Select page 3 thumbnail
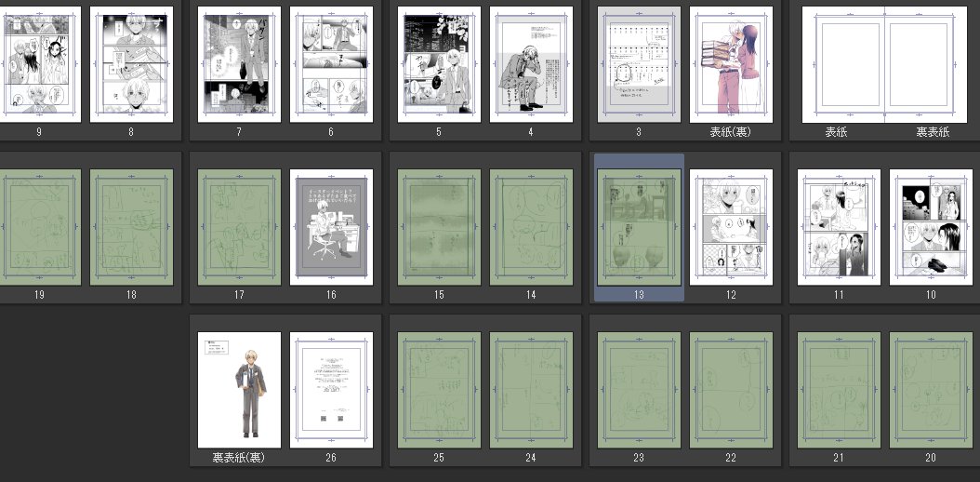 (x=639, y=64)
